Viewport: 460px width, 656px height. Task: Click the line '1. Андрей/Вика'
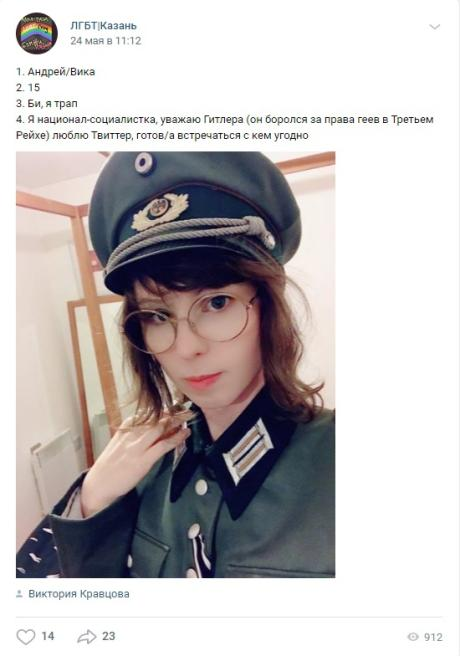coord(56,72)
